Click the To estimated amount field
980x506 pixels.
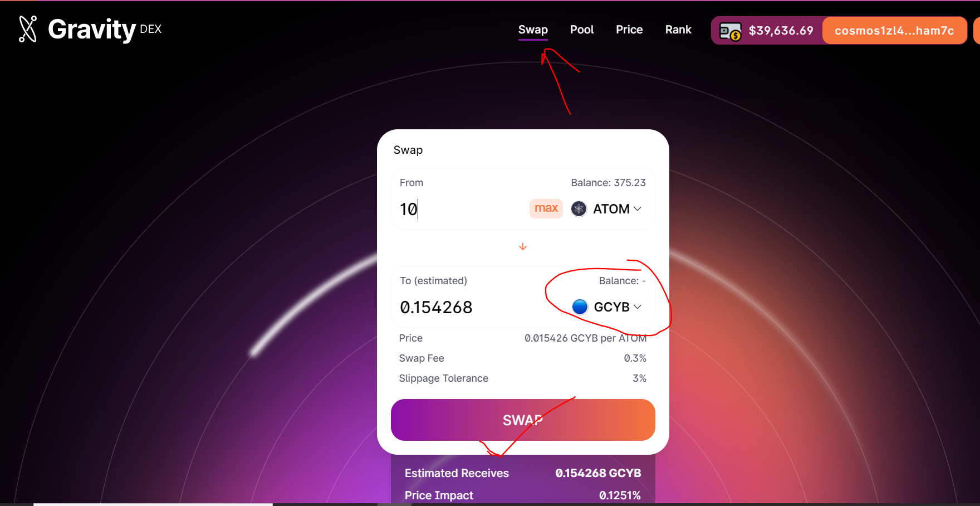pyautogui.click(x=468, y=307)
